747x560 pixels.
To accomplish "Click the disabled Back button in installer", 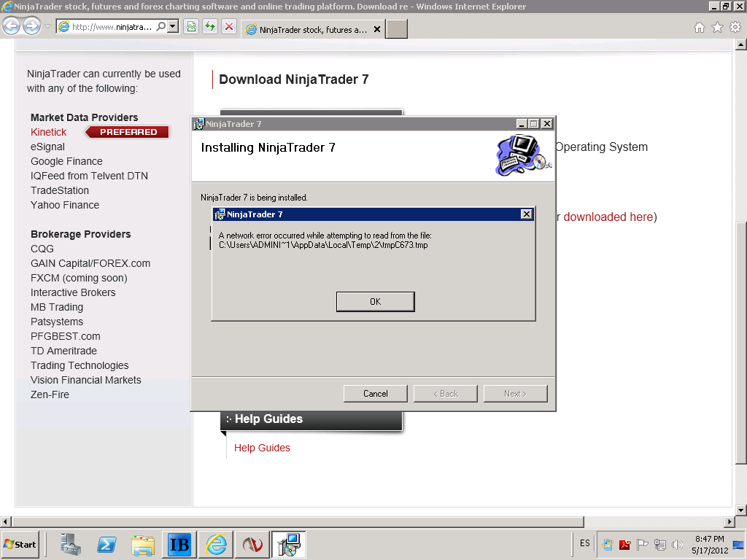I will tap(446, 394).
